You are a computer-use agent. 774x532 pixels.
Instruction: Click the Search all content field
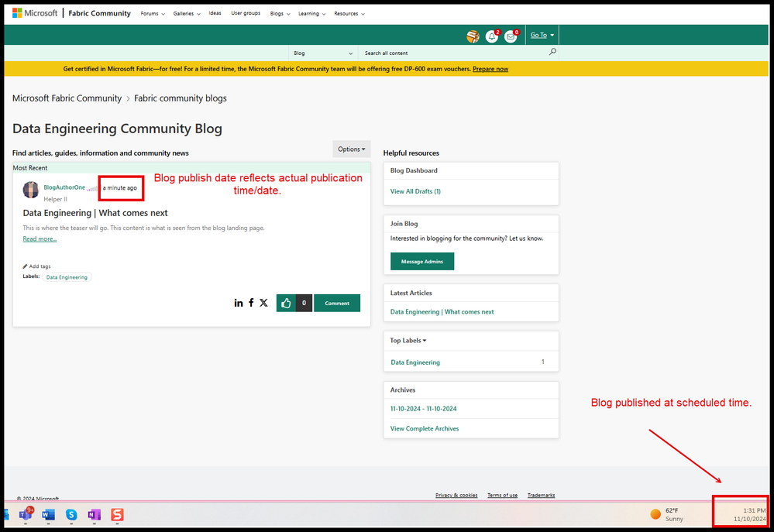tap(454, 53)
